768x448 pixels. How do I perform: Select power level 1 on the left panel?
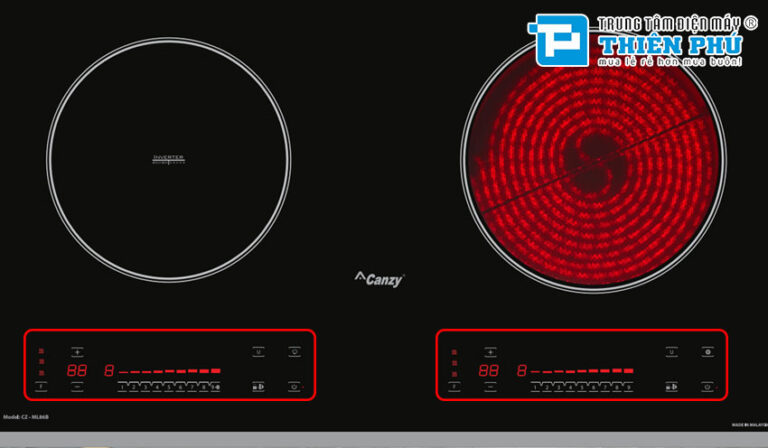[122, 387]
